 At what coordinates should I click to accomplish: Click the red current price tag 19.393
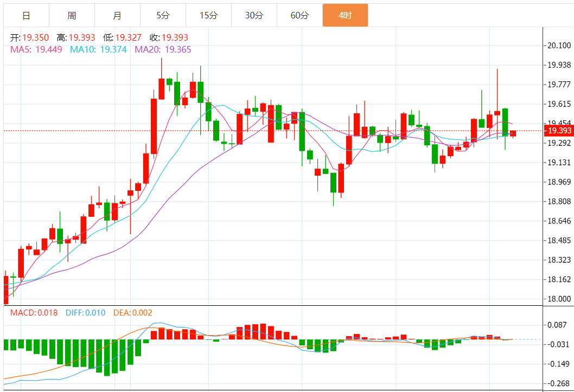click(x=559, y=131)
